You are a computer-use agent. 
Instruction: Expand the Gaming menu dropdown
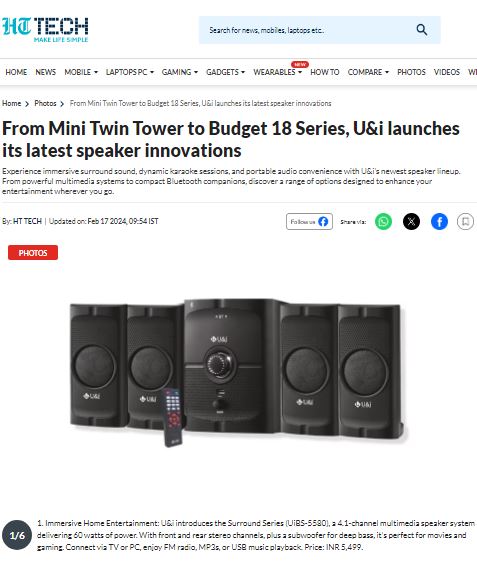[x=180, y=72]
